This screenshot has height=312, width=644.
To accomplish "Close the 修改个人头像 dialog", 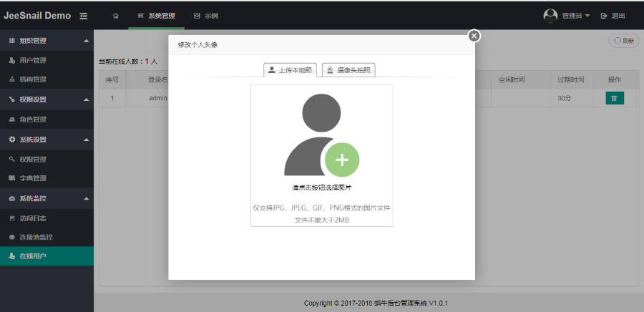I will (x=474, y=36).
